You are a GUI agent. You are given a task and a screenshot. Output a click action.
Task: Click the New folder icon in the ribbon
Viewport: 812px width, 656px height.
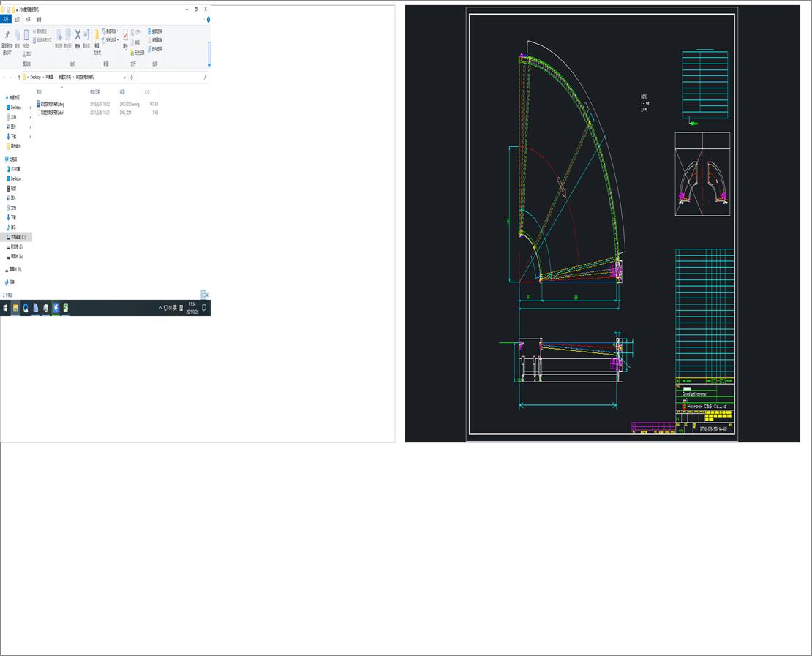[x=97, y=35]
